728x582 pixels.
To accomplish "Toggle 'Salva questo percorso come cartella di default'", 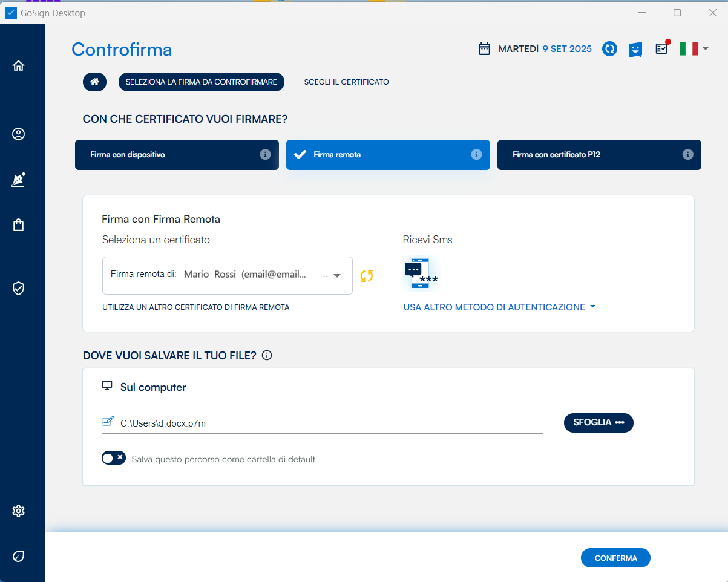I will pyautogui.click(x=114, y=459).
